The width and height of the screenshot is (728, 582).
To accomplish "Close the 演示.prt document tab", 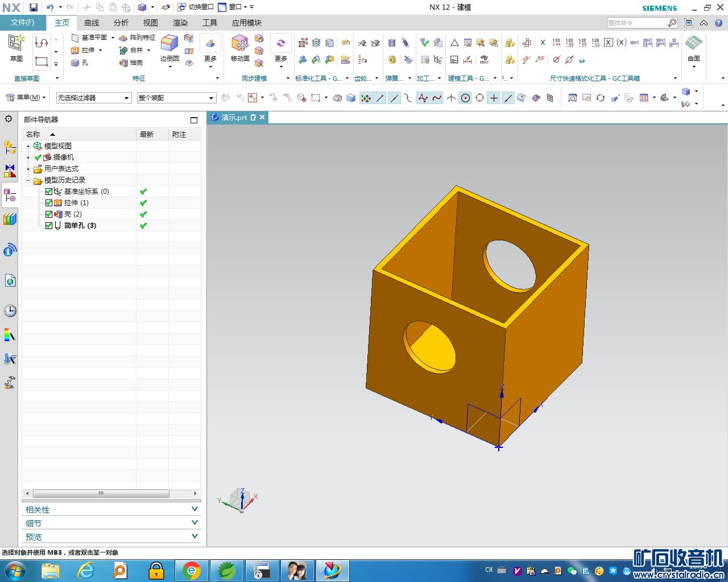I will [x=262, y=117].
